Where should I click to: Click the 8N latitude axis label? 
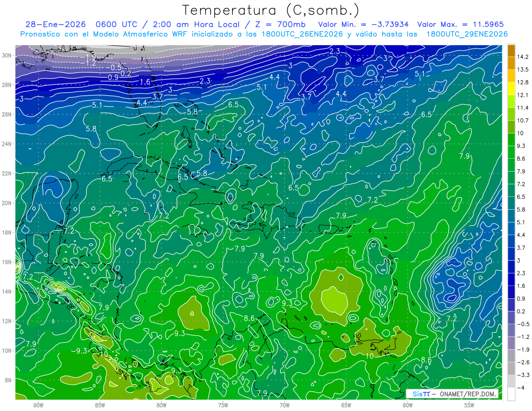click(8, 380)
